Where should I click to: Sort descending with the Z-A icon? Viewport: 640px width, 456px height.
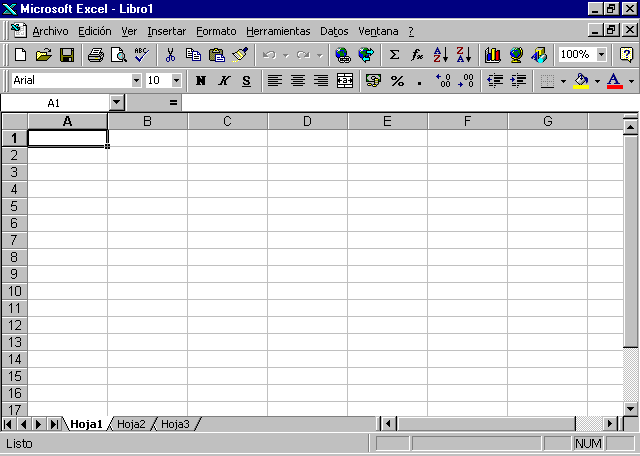point(464,55)
